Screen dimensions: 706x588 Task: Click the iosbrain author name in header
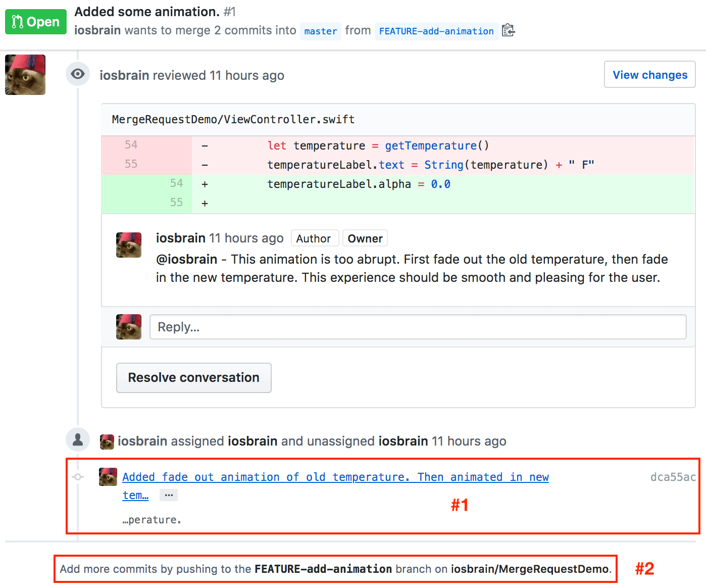pyautogui.click(x=97, y=30)
